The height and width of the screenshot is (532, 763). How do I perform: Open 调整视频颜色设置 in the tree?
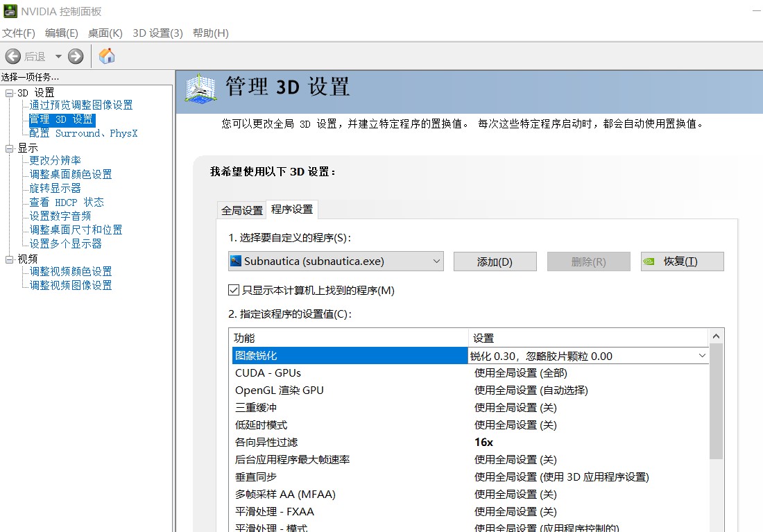(x=71, y=272)
